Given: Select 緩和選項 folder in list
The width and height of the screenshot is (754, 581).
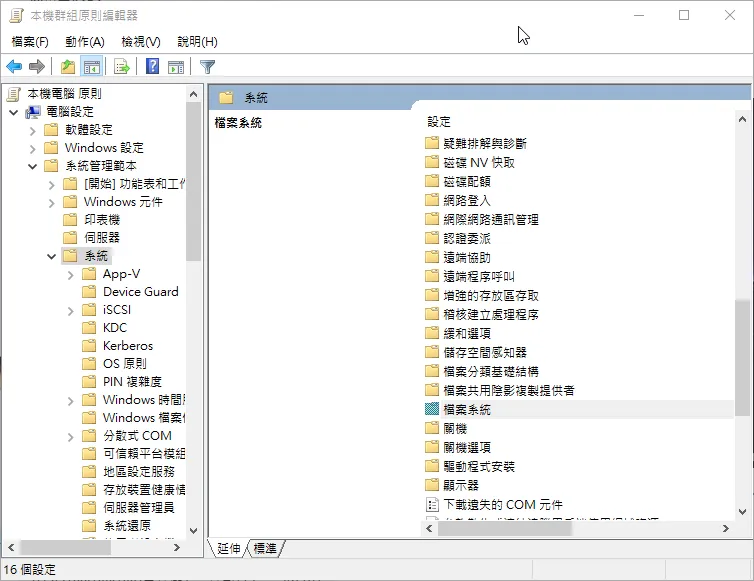Looking at the screenshot, I should 467,333.
